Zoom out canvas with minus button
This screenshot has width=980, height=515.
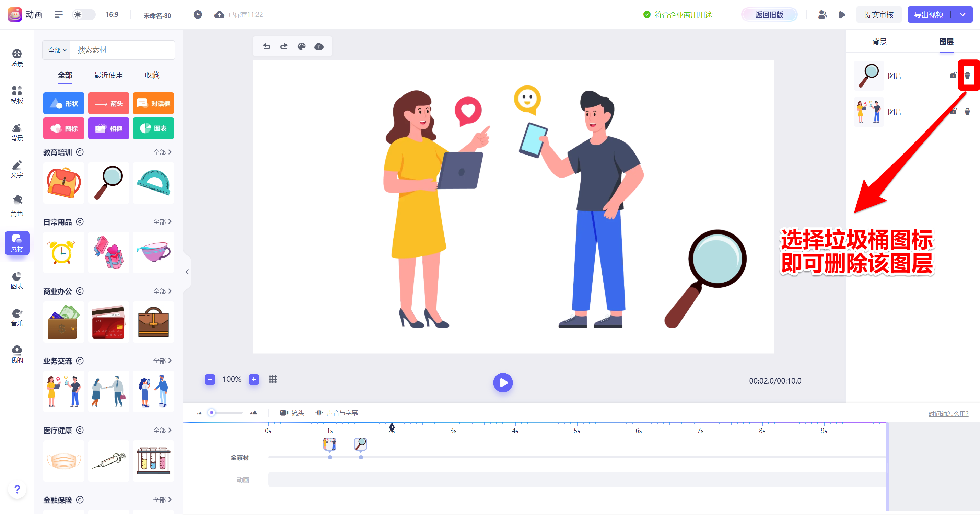(210, 379)
